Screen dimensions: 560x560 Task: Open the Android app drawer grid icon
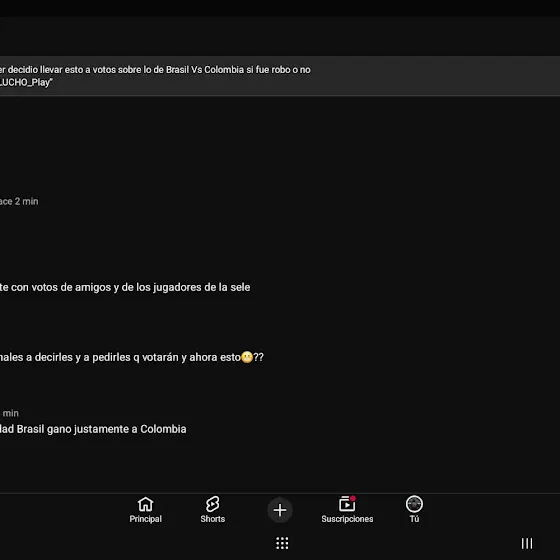tap(282, 543)
